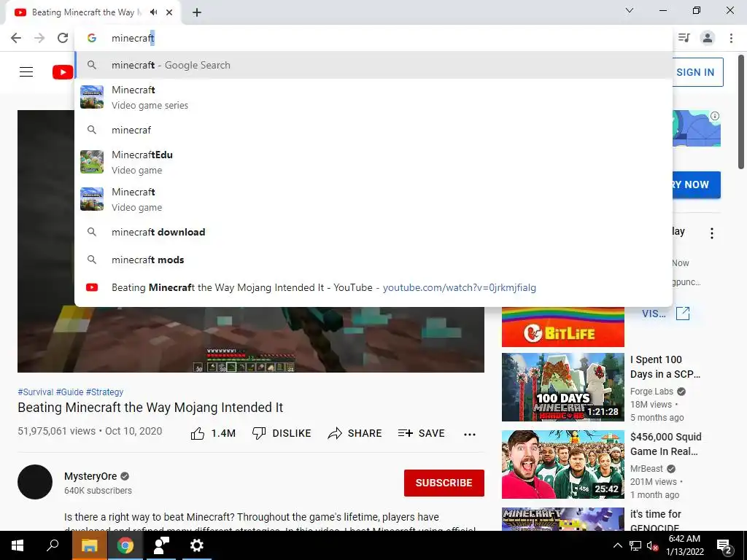Image resolution: width=747 pixels, height=560 pixels.
Task: Click the muted volume tray icon
Action: (x=652, y=545)
